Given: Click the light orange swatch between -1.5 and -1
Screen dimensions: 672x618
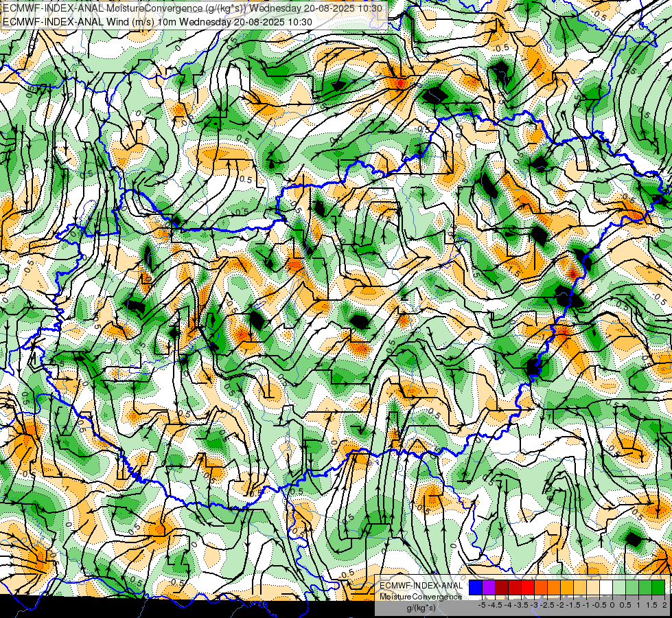Looking at the screenshot, I should 580,588.
